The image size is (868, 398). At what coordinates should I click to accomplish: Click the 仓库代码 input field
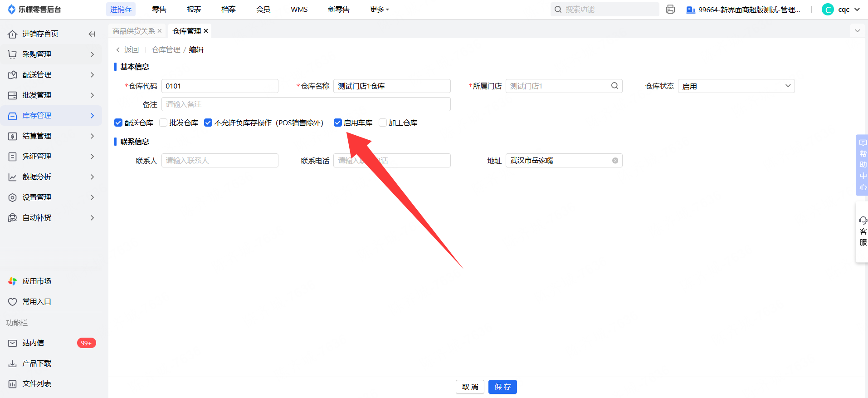[220, 86]
